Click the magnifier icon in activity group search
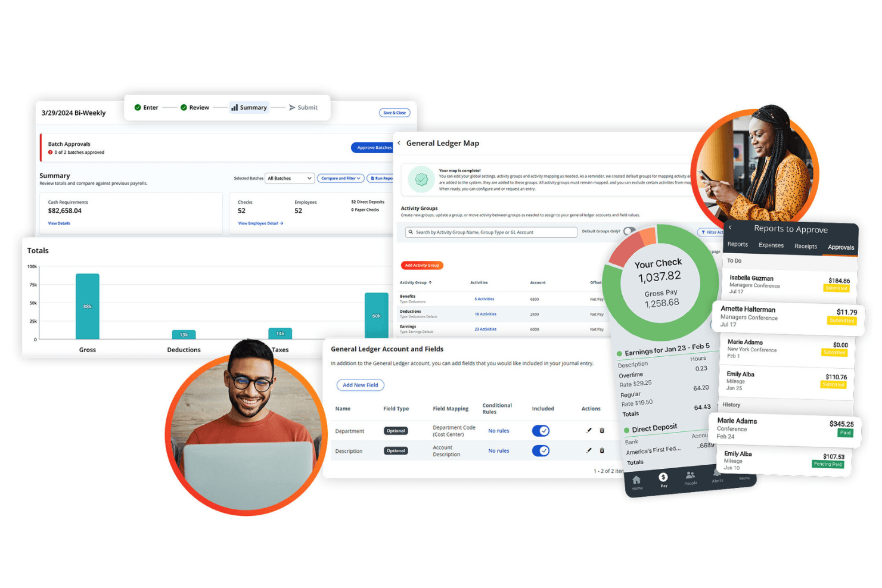This screenshot has height=588, width=882. [411, 232]
